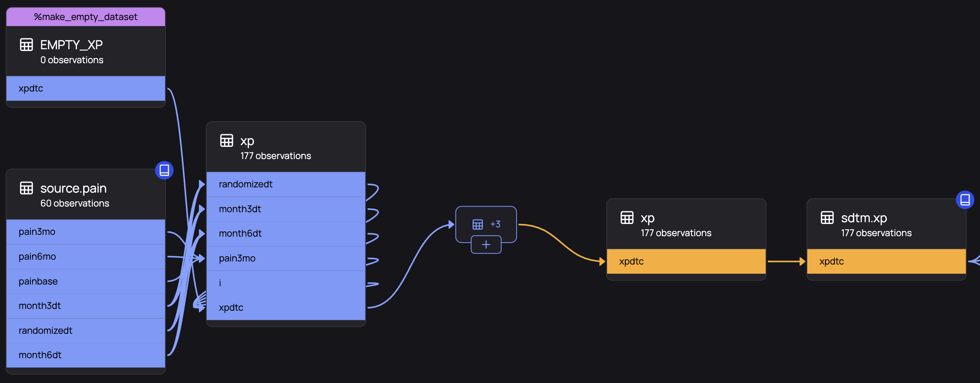The image size is (980, 383).
Task: Choose randomizedt column in blue xp node
Action: click(x=286, y=184)
